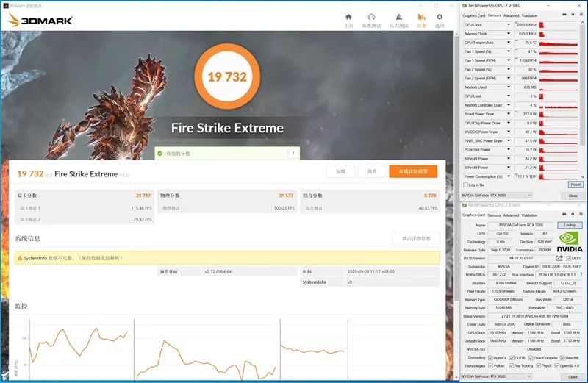Click the NVIDIA logo in GPU-Z
This screenshot has height=383, width=588.
click(569, 242)
